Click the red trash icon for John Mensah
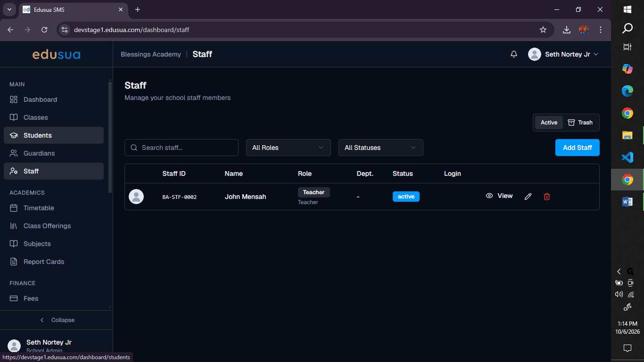 547,197
